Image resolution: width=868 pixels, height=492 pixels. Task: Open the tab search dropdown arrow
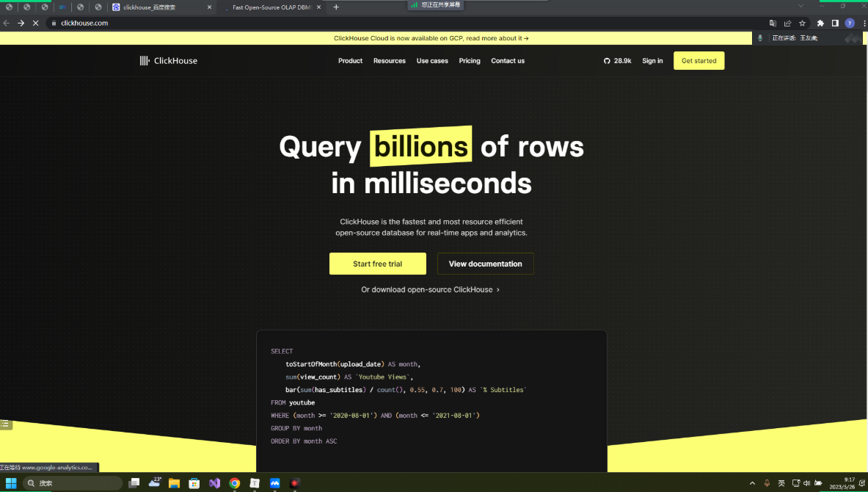click(x=800, y=6)
